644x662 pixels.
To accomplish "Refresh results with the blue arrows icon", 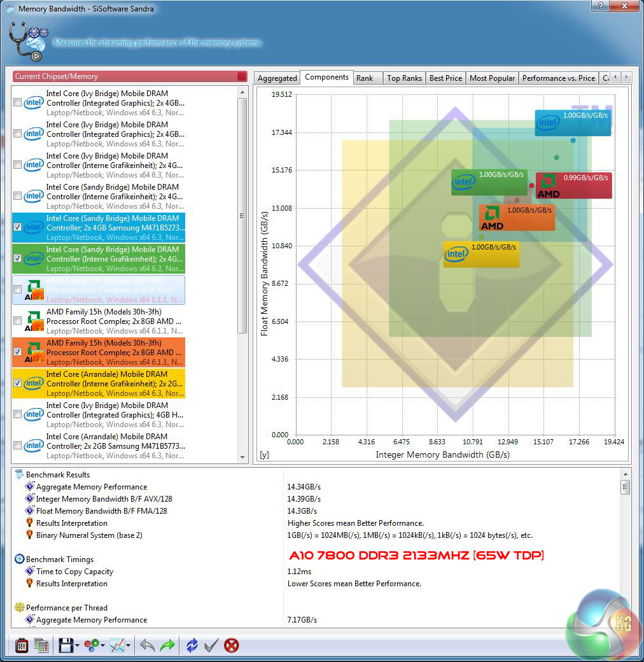I will pyautogui.click(x=192, y=645).
